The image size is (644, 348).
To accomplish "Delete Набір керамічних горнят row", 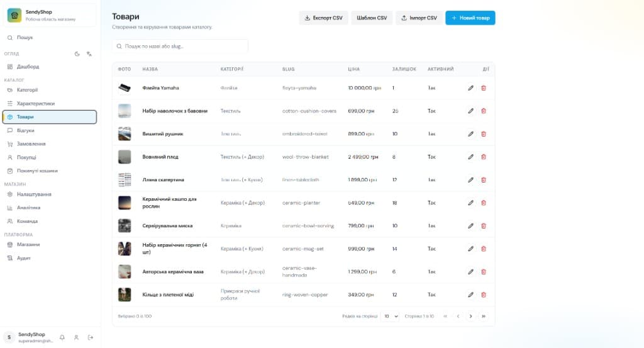I will 484,249.
